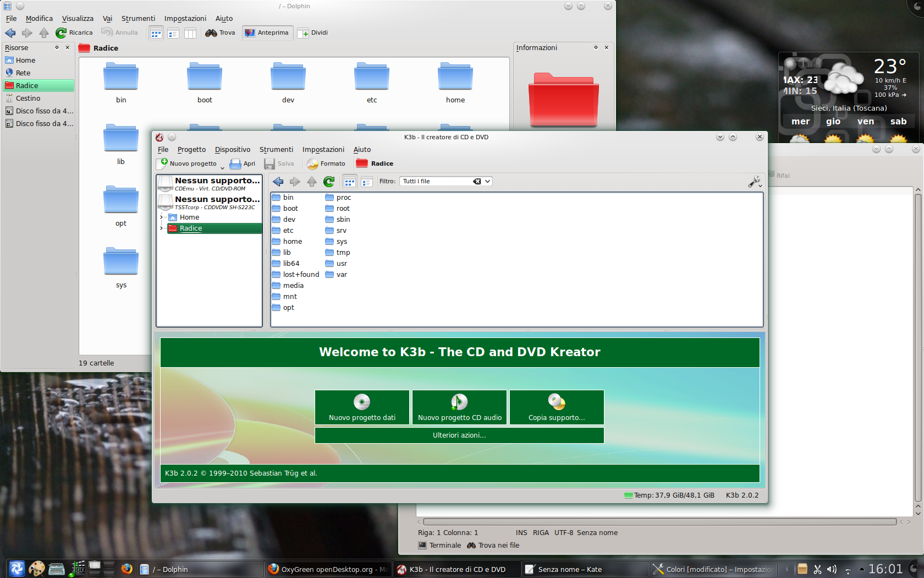Clear the Filtro field text

coord(477,181)
